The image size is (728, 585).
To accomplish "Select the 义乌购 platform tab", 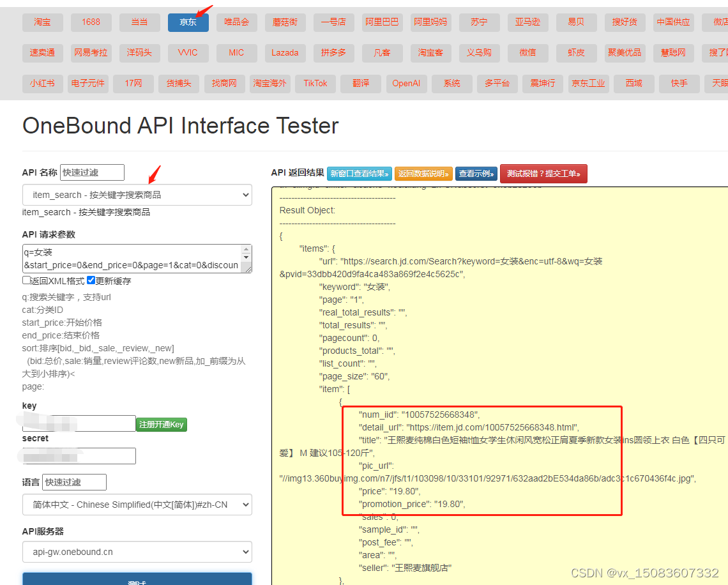I will [479, 53].
